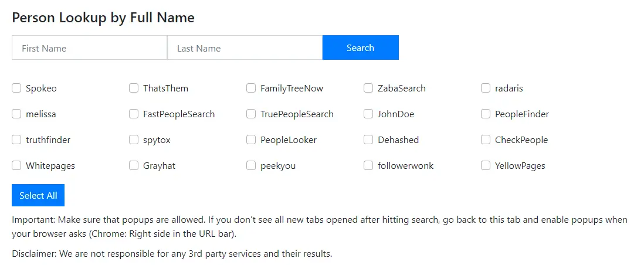
Task: Tick the Dehashed checkbox
Action: point(368,140)
